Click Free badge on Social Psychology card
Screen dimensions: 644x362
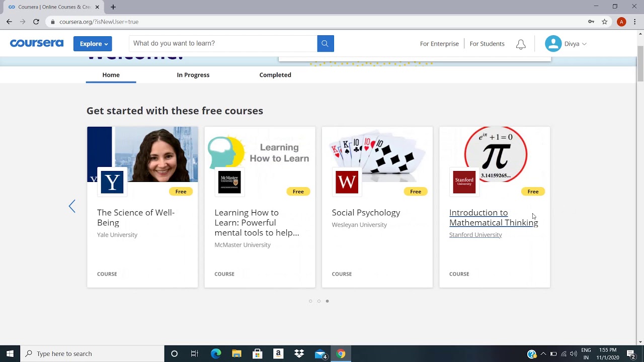coord(416,192)
